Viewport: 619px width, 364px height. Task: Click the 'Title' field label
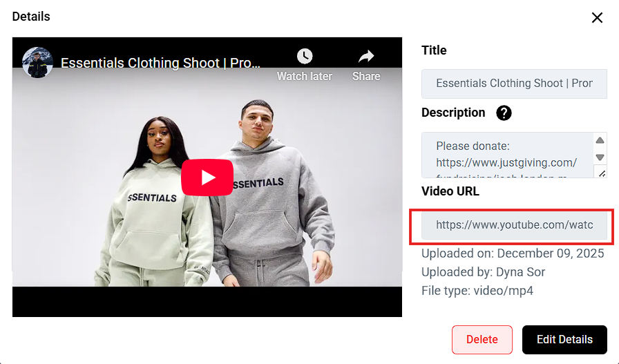(434, 50)
